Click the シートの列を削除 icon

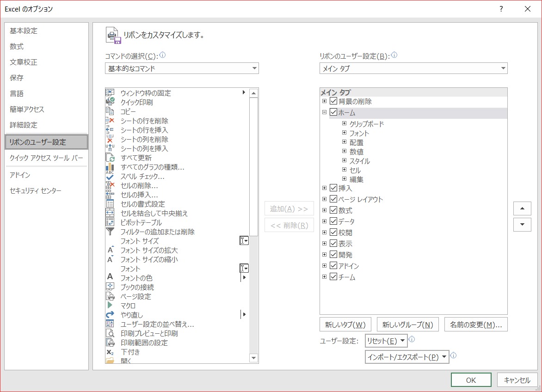click(x=110, y=139)
